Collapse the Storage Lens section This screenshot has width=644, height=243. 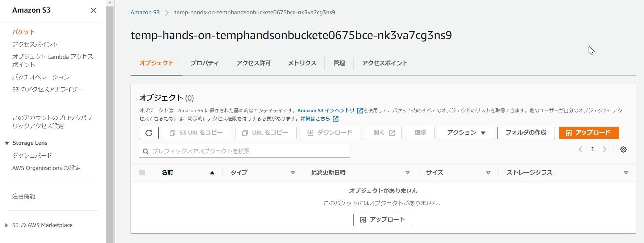pos(7,143)
